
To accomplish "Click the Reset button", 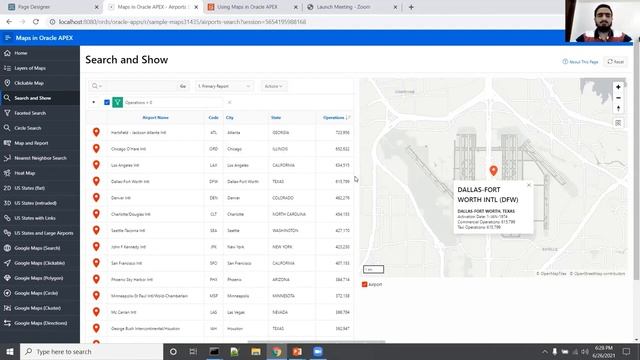I will point(616,62).
